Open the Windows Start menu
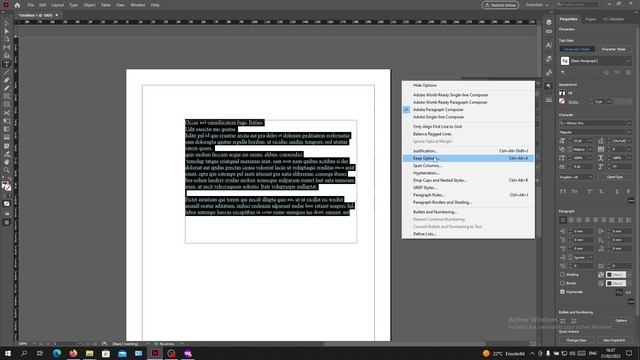 point(7,353)
